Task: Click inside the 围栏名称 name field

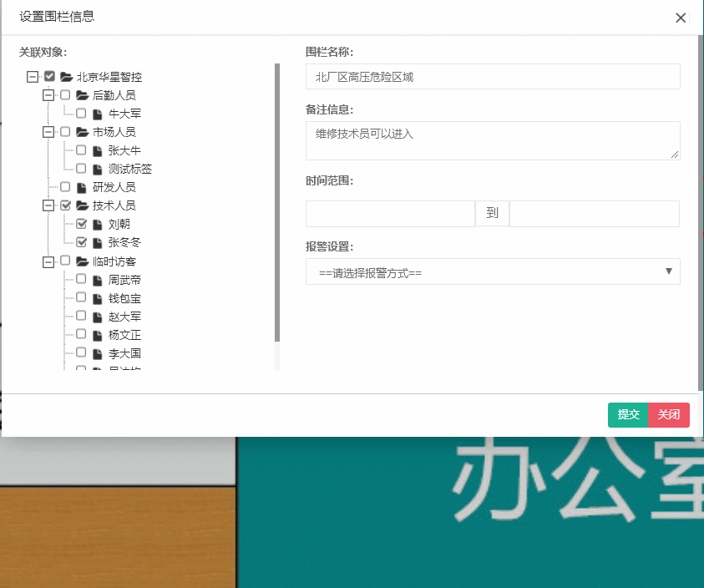Action: (492, 76)
